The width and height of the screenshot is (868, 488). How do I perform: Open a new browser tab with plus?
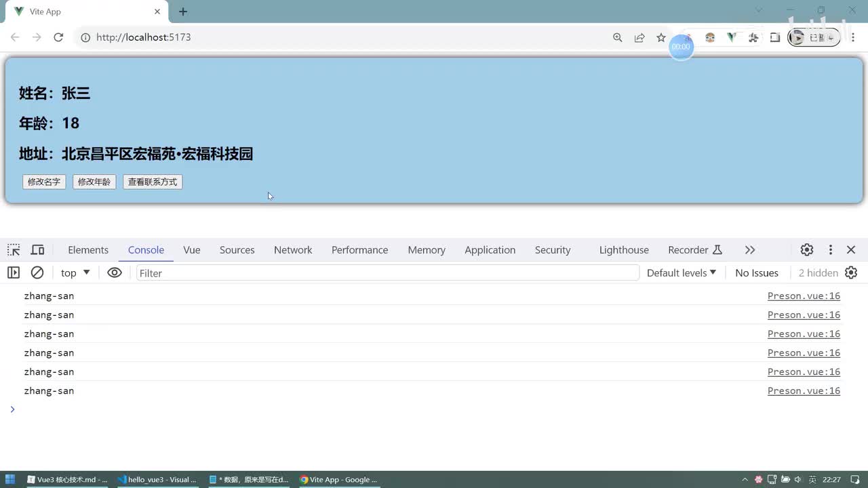point(183,12)
